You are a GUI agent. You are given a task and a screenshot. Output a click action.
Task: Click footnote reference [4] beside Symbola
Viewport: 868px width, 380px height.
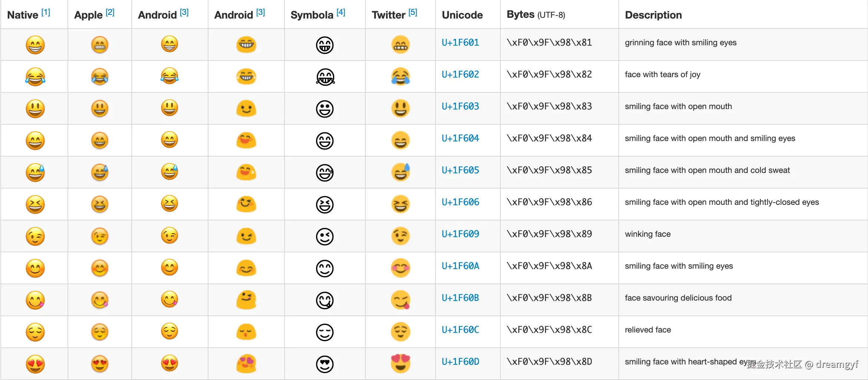pos(341,13)
